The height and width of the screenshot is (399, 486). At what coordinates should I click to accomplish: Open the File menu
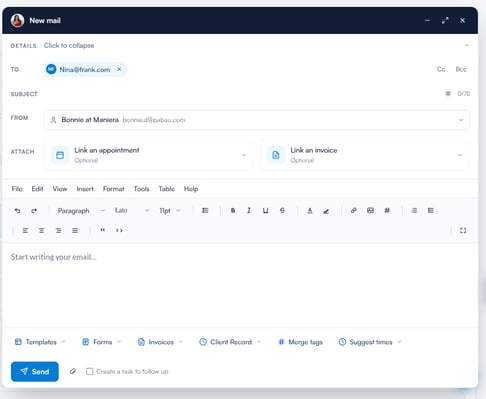(x=17, y=189)
